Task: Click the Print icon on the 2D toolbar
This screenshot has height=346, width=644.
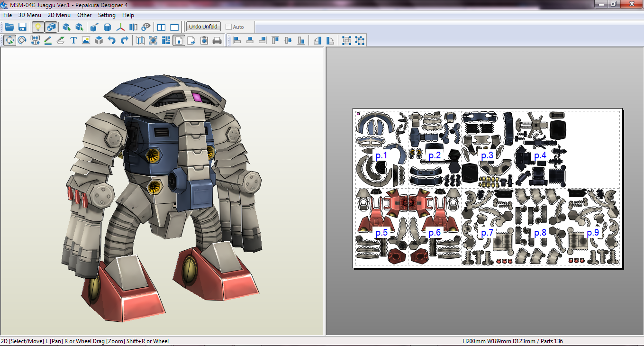Action: 217,40
